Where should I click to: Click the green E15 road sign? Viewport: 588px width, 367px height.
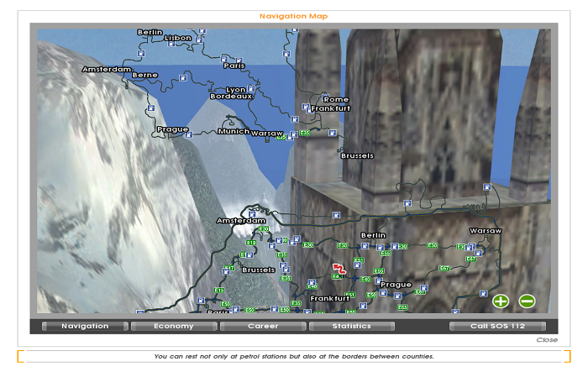[219, 291]
